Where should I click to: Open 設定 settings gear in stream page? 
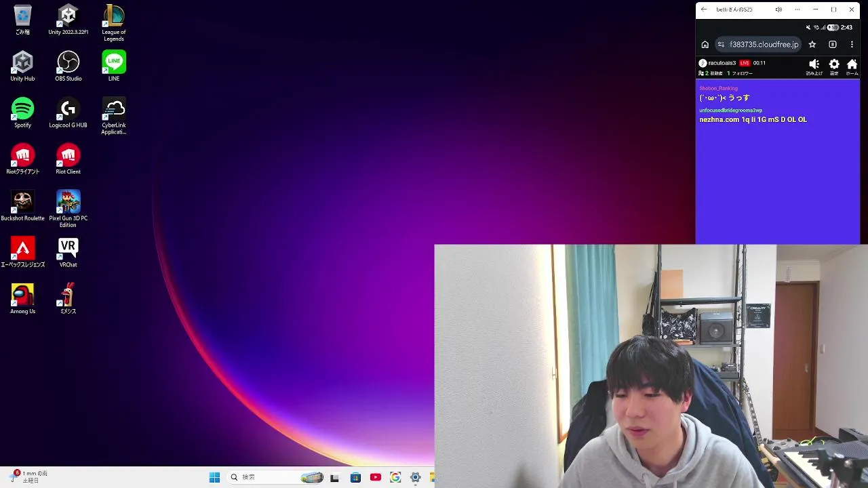[834, 66]
